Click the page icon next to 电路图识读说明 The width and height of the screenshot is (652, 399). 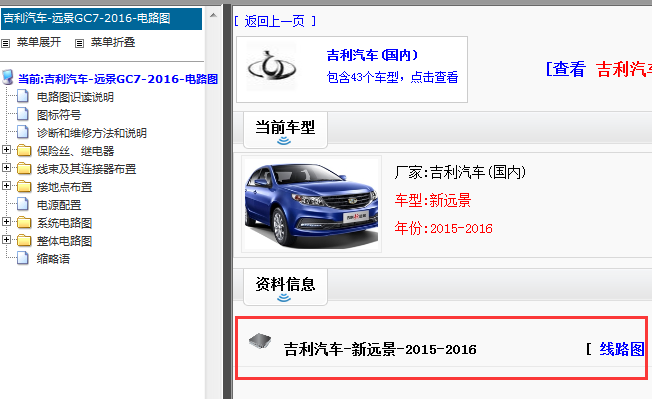22,96
